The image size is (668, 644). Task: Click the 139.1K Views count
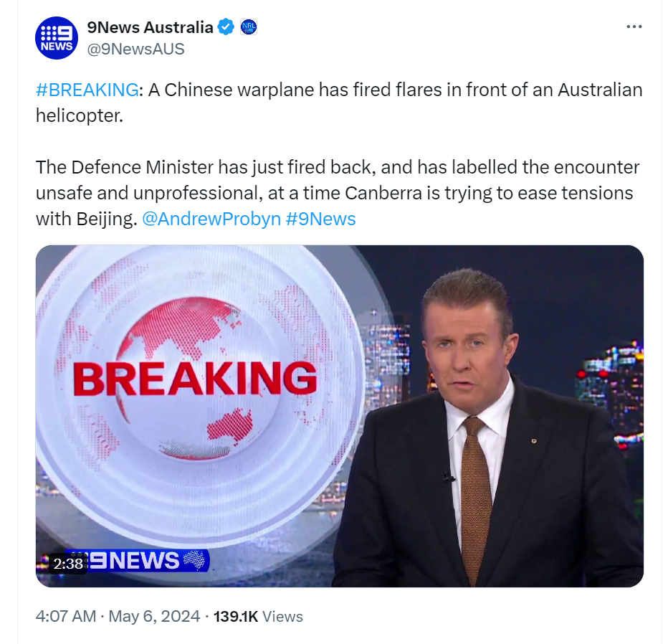point(258,616)
